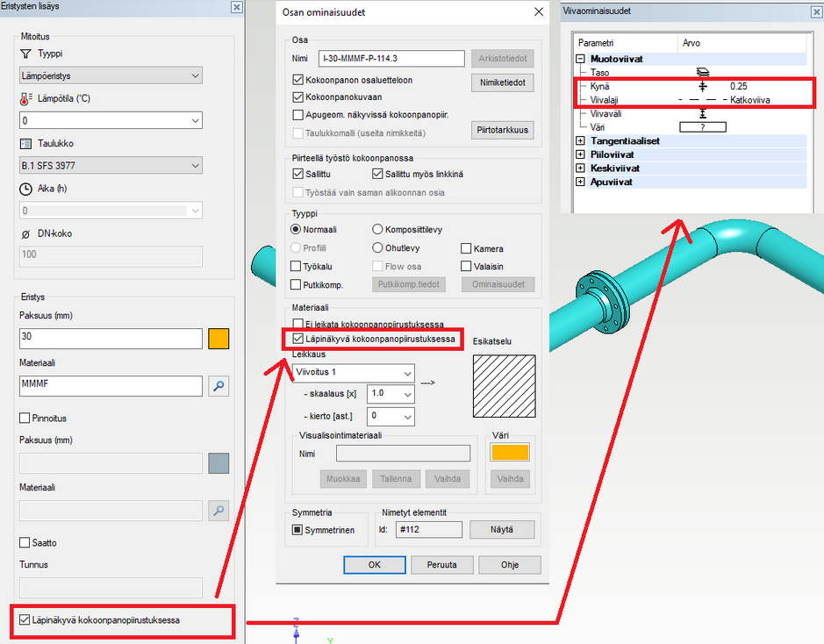This screenshot has width=824, height=644.
Task: Enable the Putkikomp. checkbox
Action: click(x=296, y=284)
